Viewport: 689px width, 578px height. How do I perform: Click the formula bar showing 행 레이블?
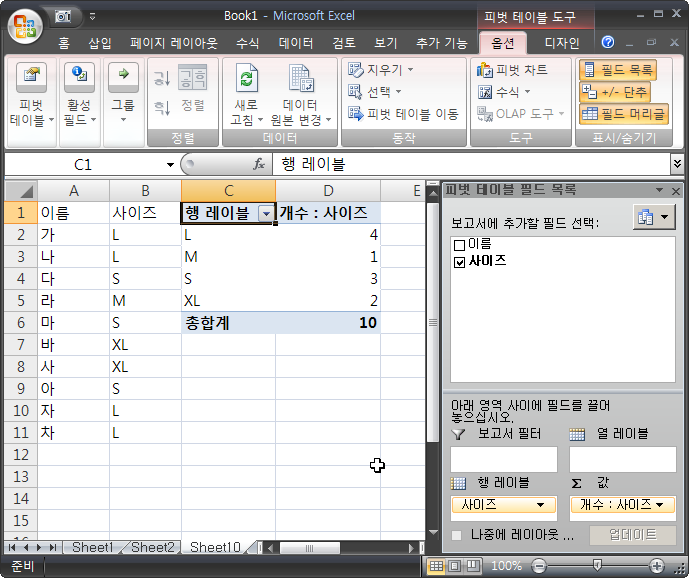click(471, 164)
